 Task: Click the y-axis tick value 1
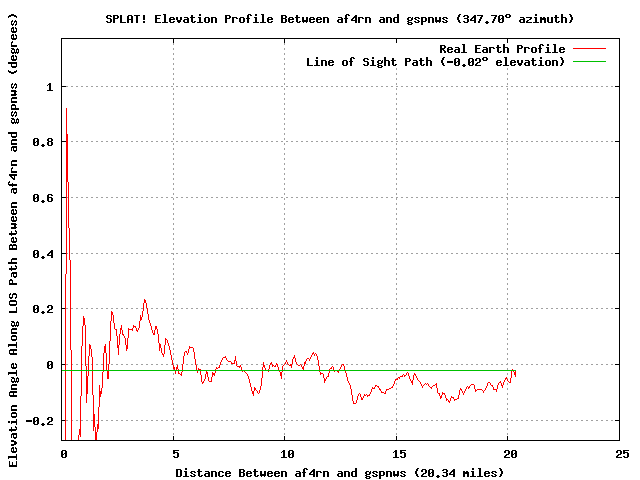tap(50, 87)
